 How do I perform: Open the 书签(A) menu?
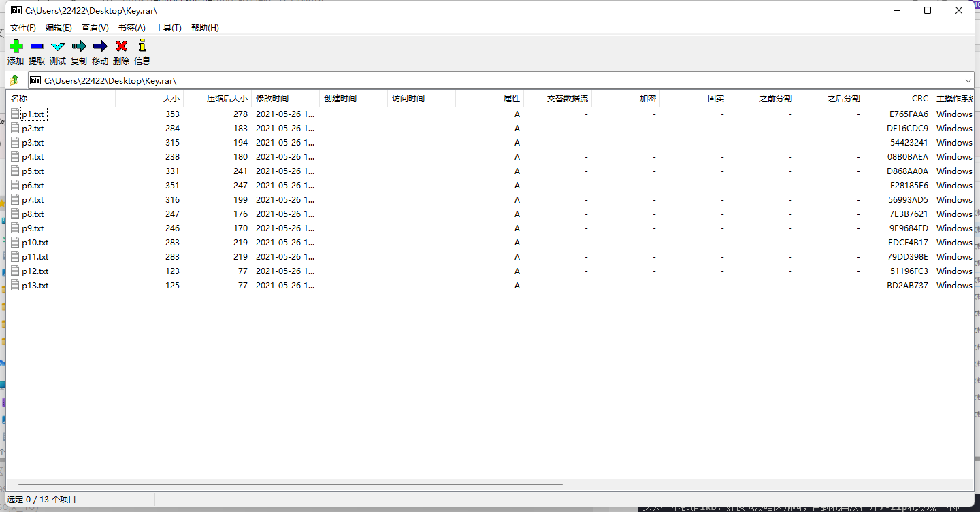tap(132, 28)
